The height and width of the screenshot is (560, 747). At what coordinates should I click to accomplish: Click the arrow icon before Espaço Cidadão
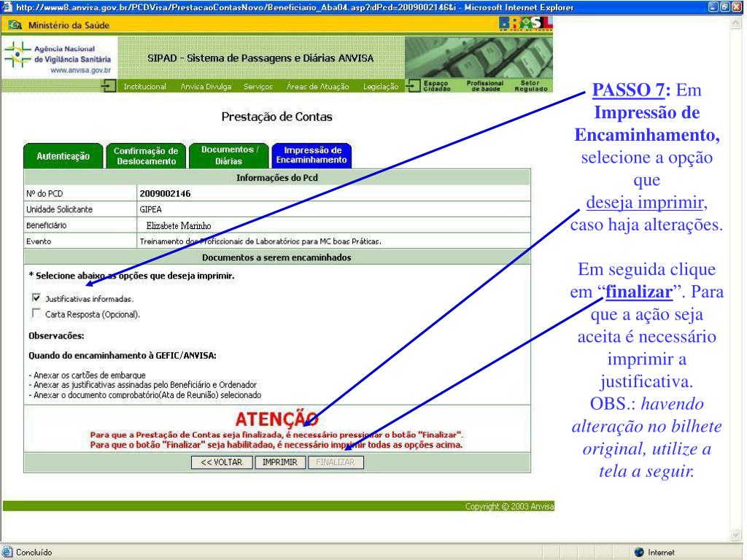point(414,86)
